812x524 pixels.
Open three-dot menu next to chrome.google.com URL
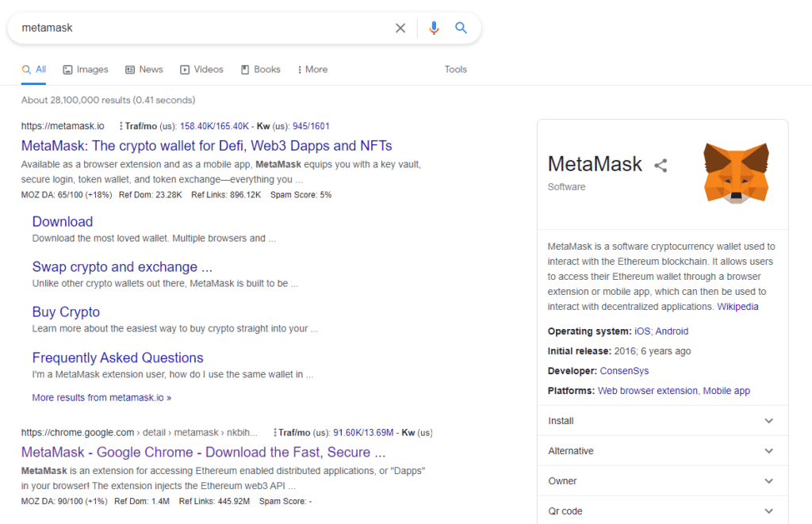[x=274, y=432]
